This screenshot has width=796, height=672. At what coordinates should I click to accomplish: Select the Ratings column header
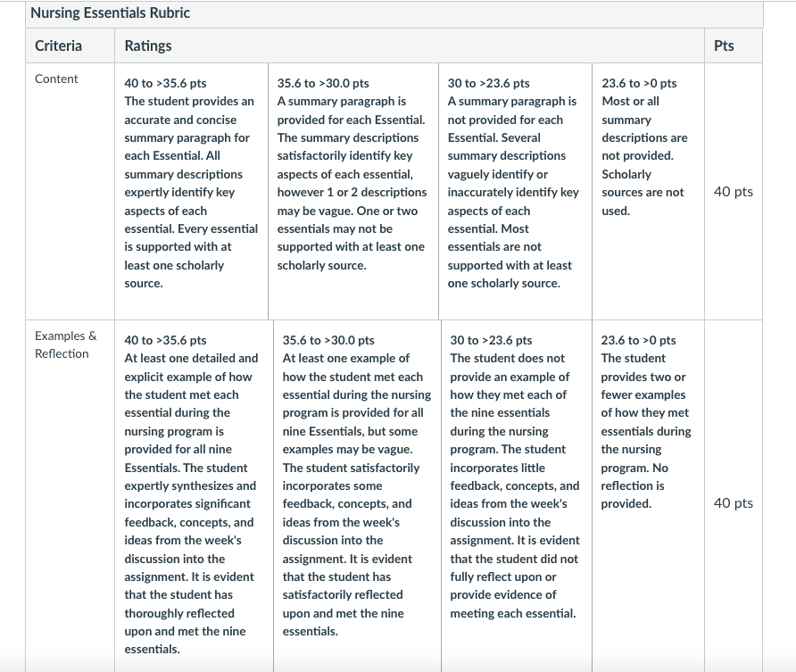(148, 46)
